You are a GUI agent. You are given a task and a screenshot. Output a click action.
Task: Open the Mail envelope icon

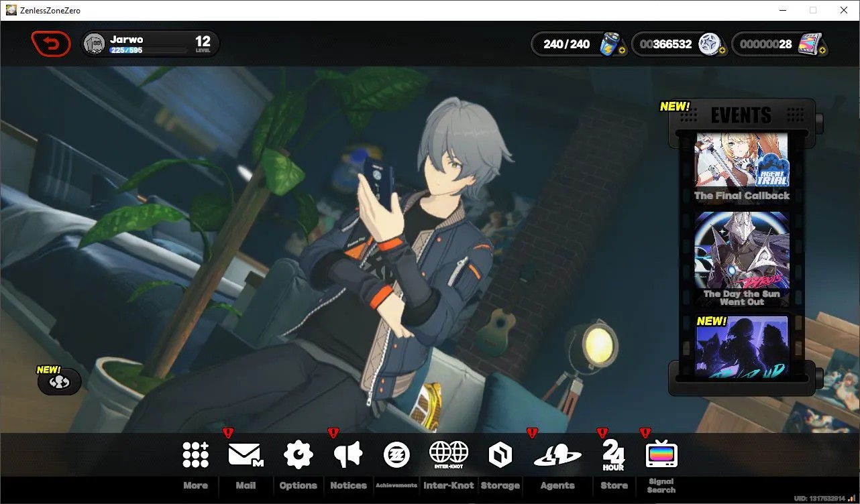[x=246, y=455]
